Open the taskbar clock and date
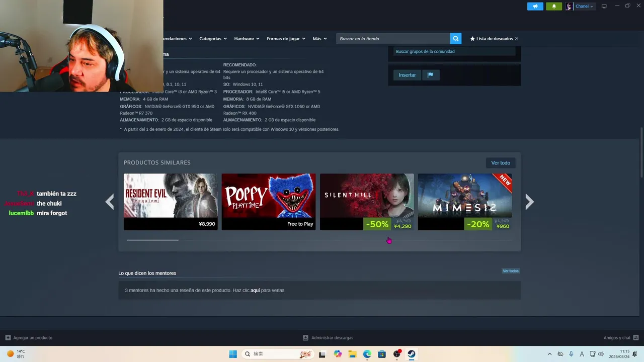 pyautogui.click(x=619, y=354)
